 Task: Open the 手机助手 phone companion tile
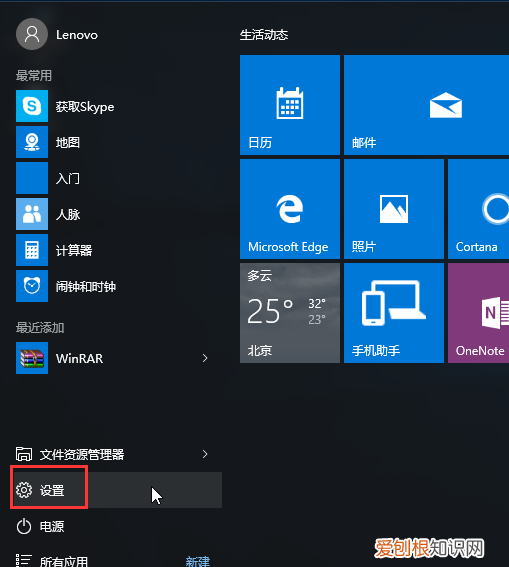point(394,313)
